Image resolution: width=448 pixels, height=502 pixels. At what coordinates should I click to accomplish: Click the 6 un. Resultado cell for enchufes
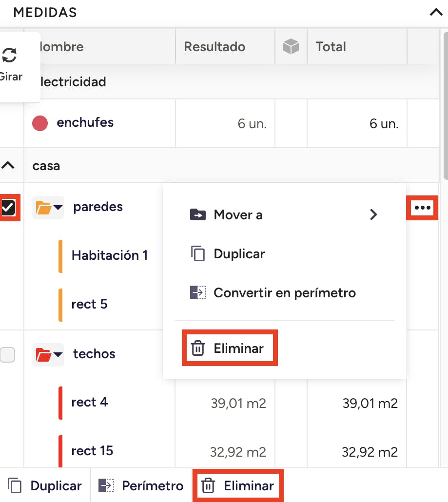[252, 124]
